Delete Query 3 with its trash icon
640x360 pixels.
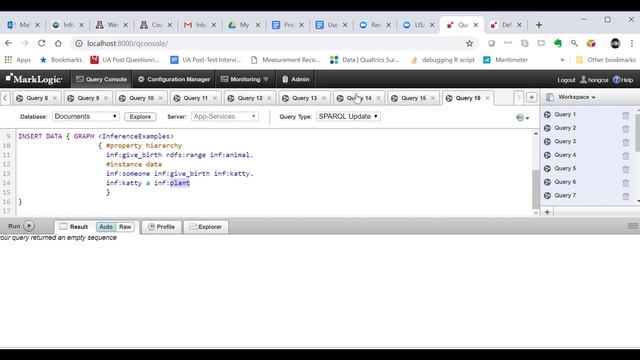click(626, 142)
